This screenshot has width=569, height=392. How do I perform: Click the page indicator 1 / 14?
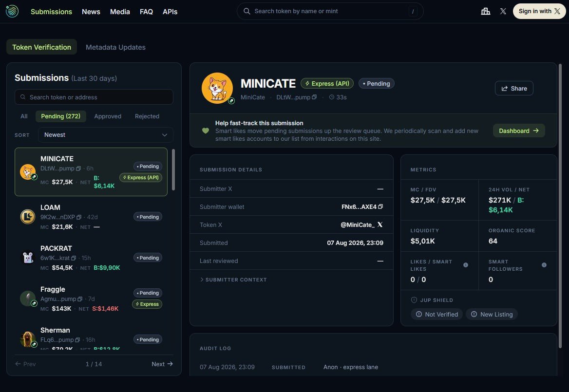pyautogui.click(x=94, y=364)
